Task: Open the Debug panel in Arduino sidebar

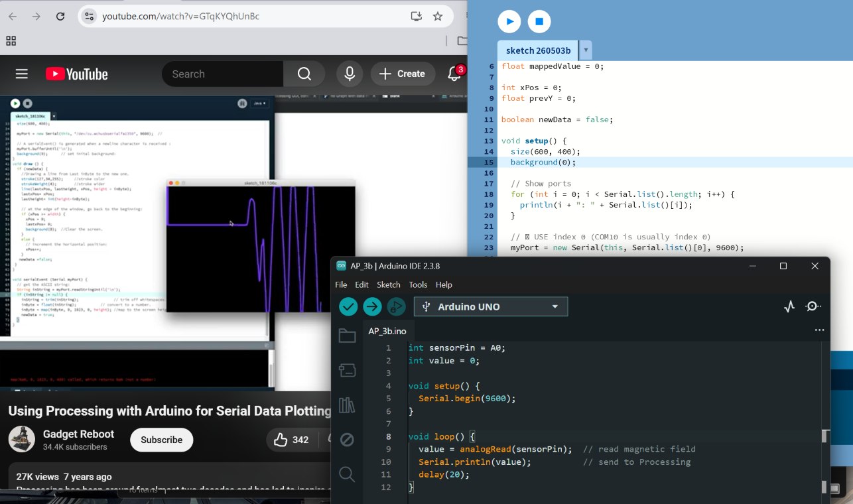Action: click(x=347, y=440)
